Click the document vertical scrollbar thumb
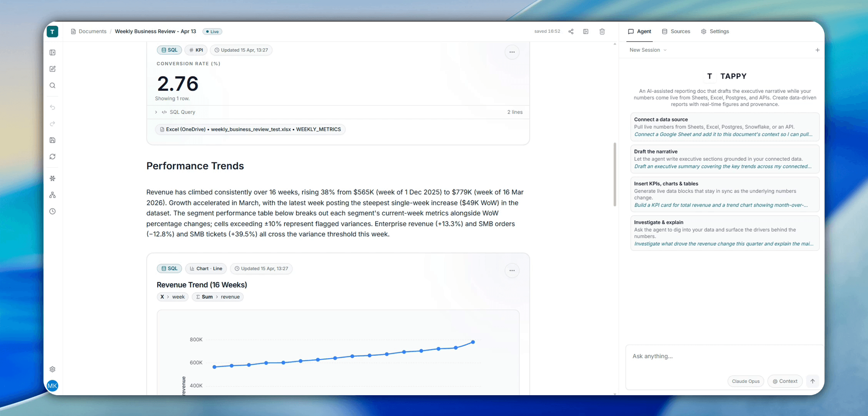The width and height of the screenshot is (868, 416). click(615, 174)
